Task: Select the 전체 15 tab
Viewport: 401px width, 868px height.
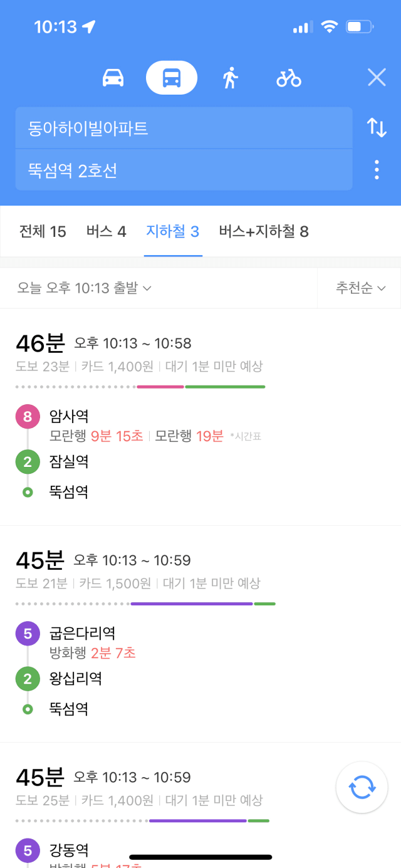Action: [x=43, y=232]
